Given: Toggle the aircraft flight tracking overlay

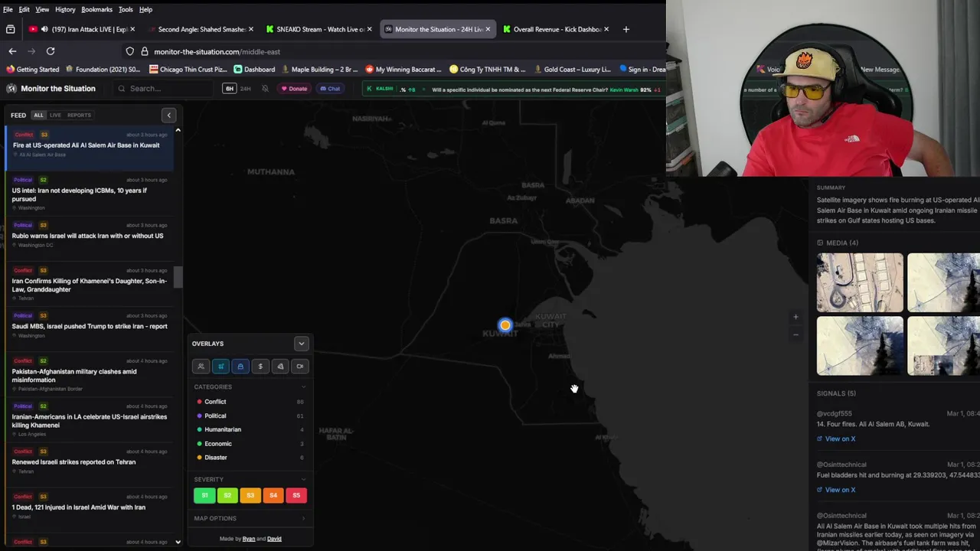Looking at the screenshot, I should pyautogui.click(x=220, y=367).
